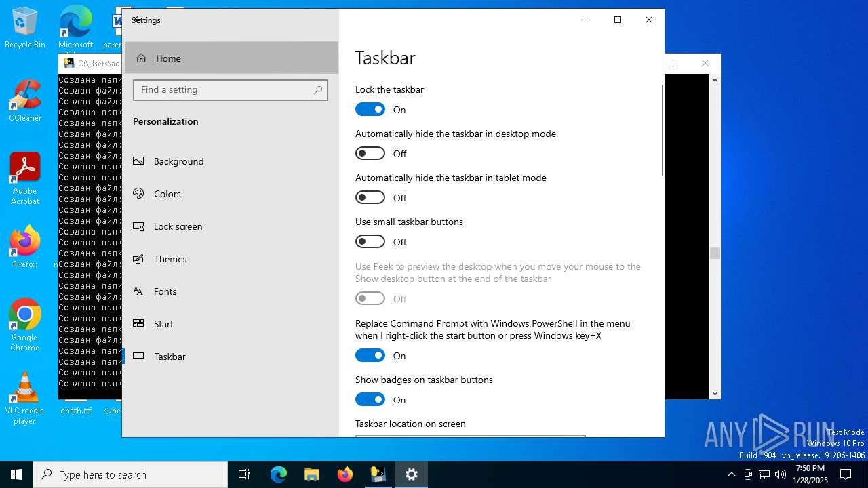Go to Themes settings

(x=231, y=259)
